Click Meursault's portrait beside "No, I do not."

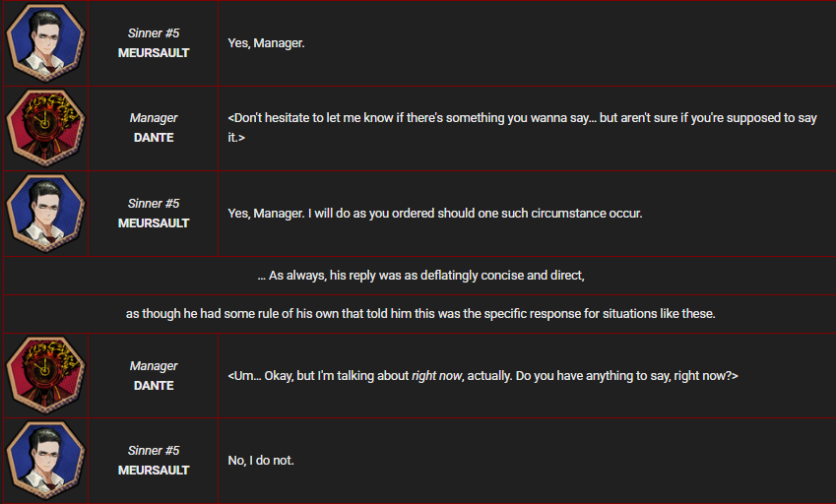[x=45, y=461]
